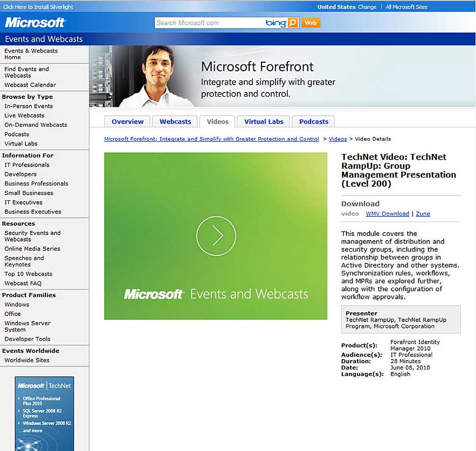The image size is (476, 451).
Task: Open Podcasts in the sidebar
Action: pyautogui.click(x=17, y=134)
